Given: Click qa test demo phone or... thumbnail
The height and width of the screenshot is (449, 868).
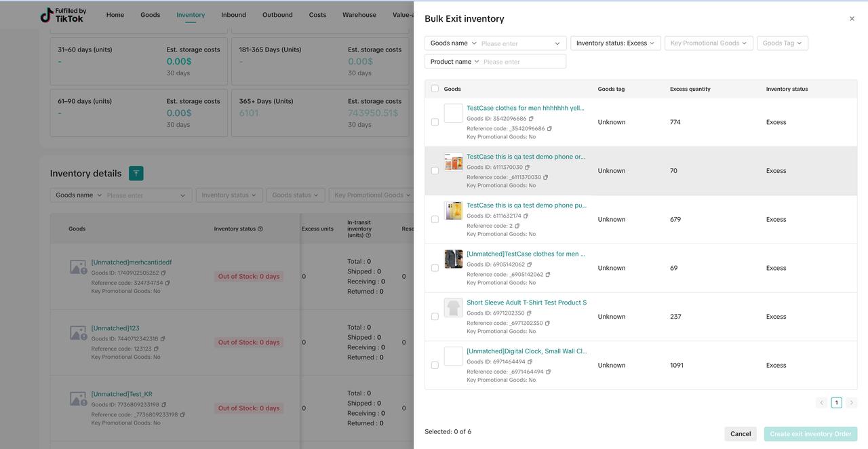Looking at the screenshot, I should click(454, 162).
